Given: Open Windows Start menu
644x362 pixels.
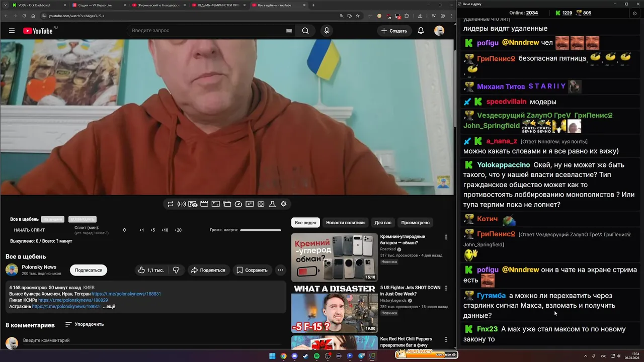Looking at the screenshot, I should (272, 356).
